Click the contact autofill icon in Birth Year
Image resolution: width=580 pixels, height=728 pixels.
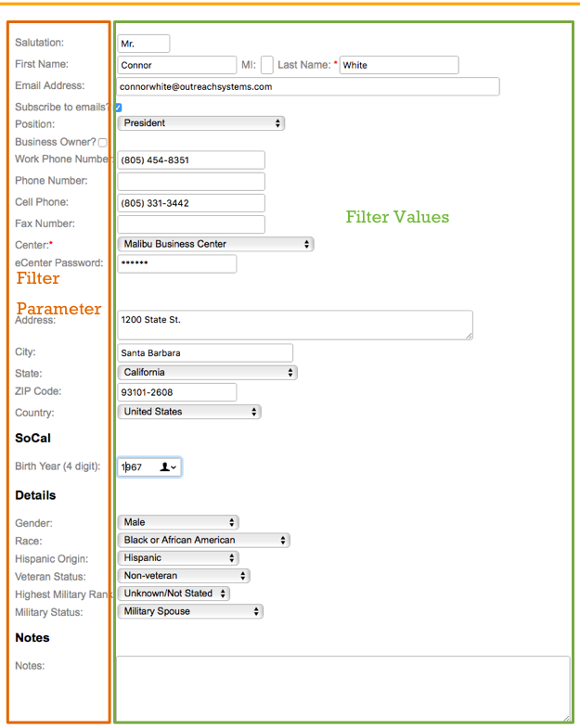point(167,467)
